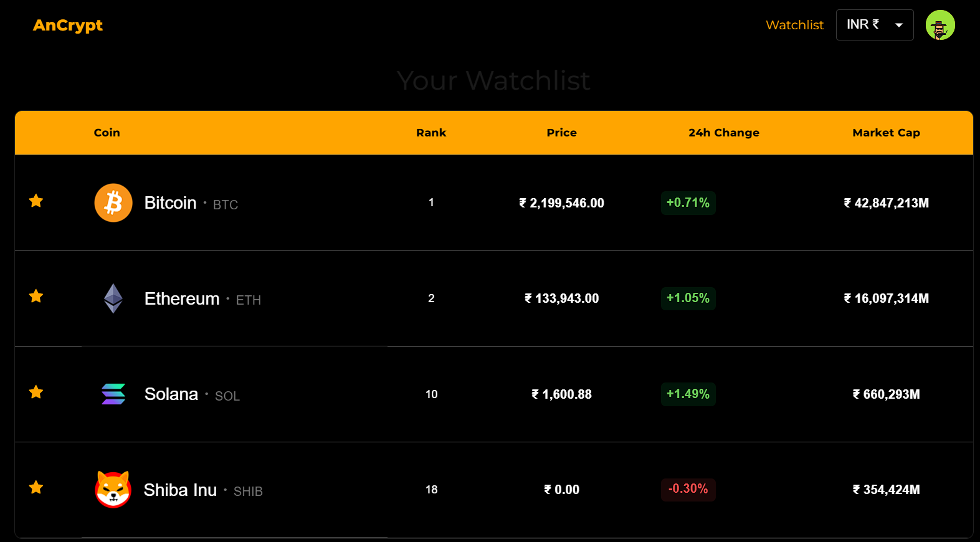Click Shiba Inu rank value 18
The image size is (980, 542).
(431, 490)
